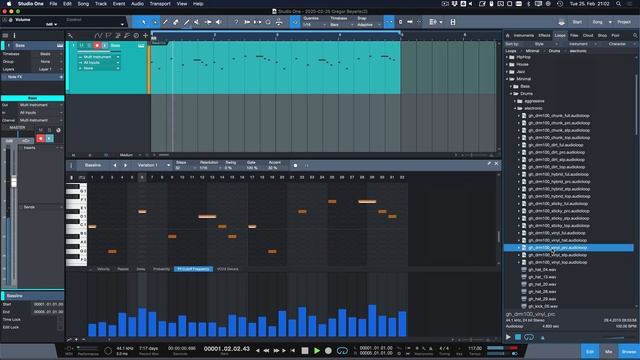640x360 pixels.
Task: Click the Project button top right
Action: click(x=624, y=22)
